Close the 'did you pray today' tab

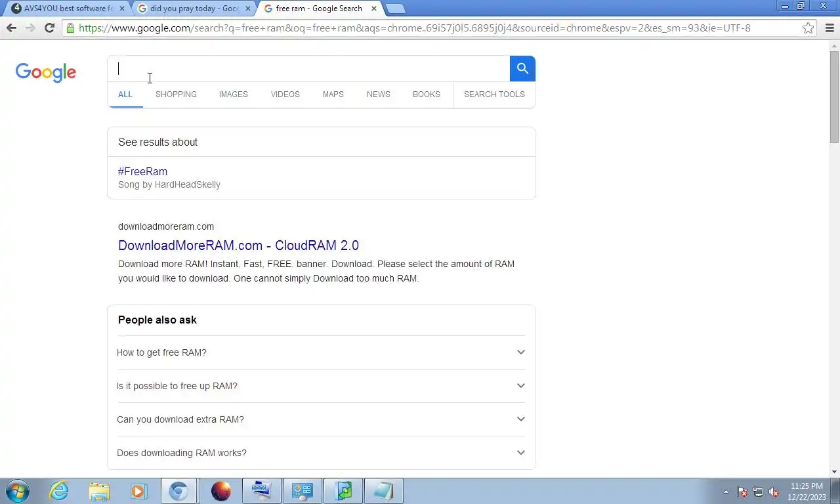pyautogui.click(x=248, y=9)
